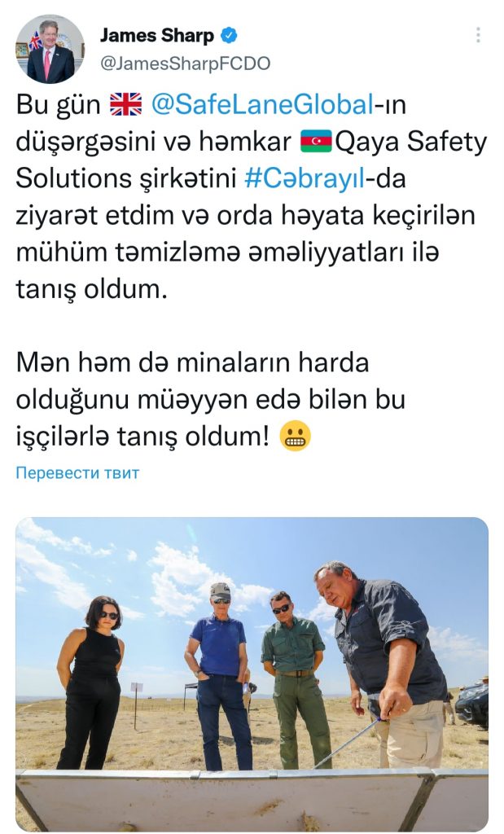
Task: Open the @JamesSharpFCDO handle
Action: tap(185, 64)
